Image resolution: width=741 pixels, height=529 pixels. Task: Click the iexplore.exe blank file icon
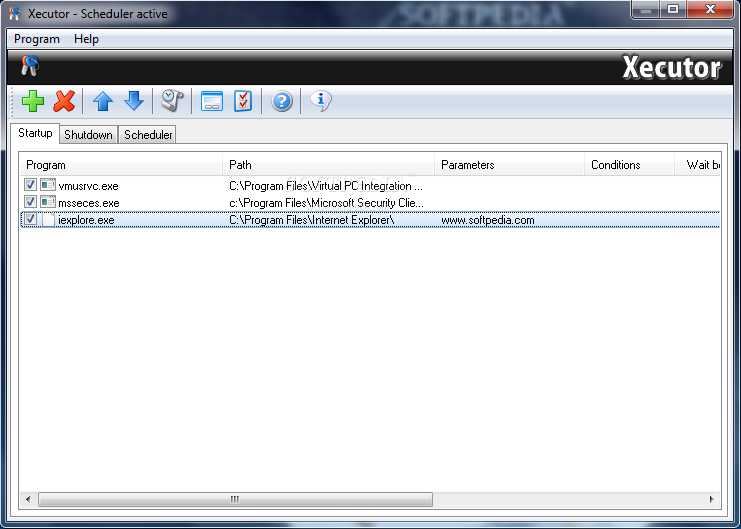click(48, 220)
